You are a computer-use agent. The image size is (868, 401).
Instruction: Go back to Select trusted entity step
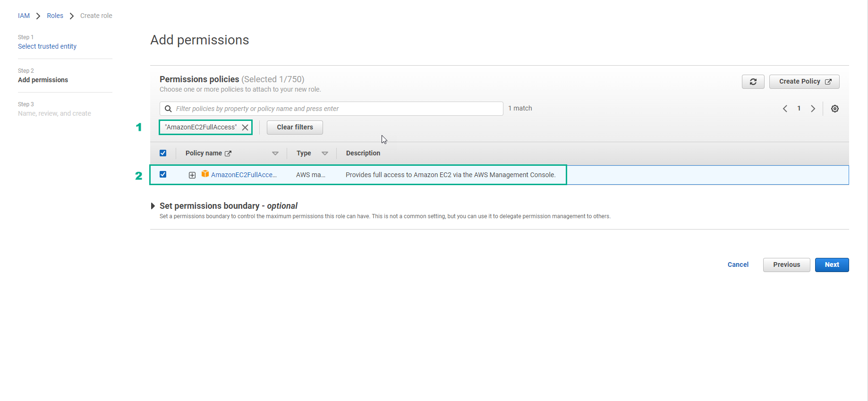click(x=47, y=46)
